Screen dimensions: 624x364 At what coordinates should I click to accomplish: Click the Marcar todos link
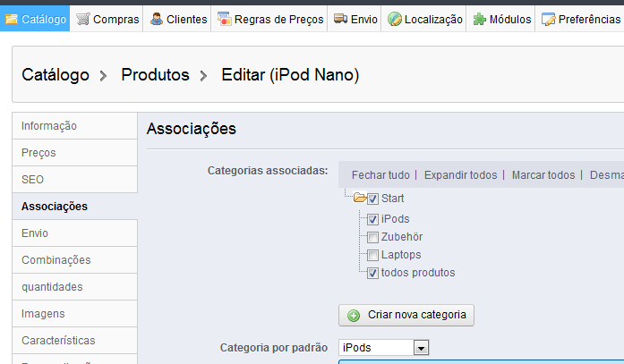click(543, 174)
